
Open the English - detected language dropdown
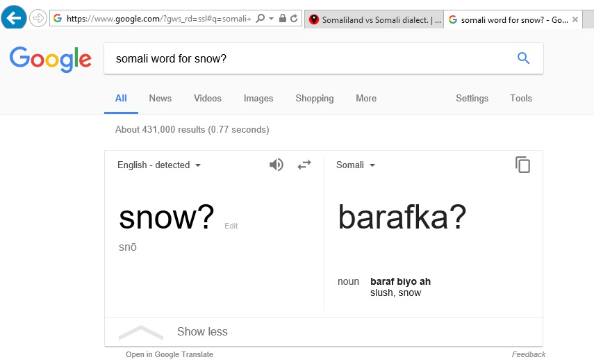[159, 165]
